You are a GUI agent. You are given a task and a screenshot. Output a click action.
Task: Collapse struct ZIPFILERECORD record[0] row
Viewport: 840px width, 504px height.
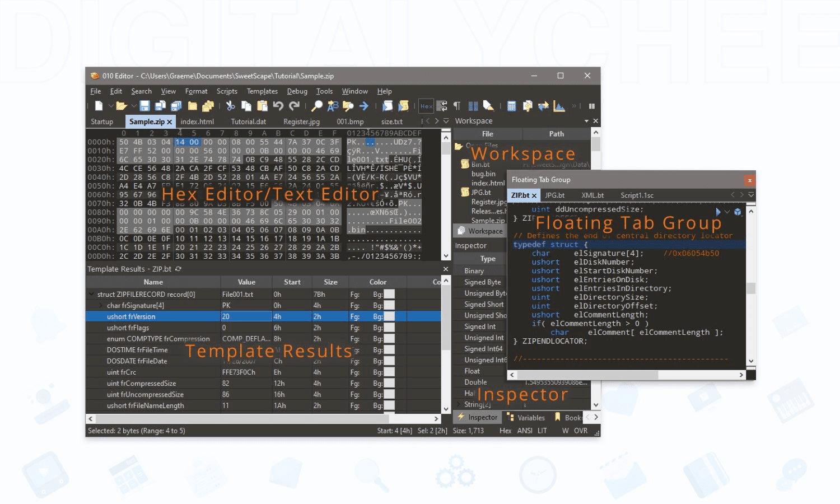[x=91, y=294]
